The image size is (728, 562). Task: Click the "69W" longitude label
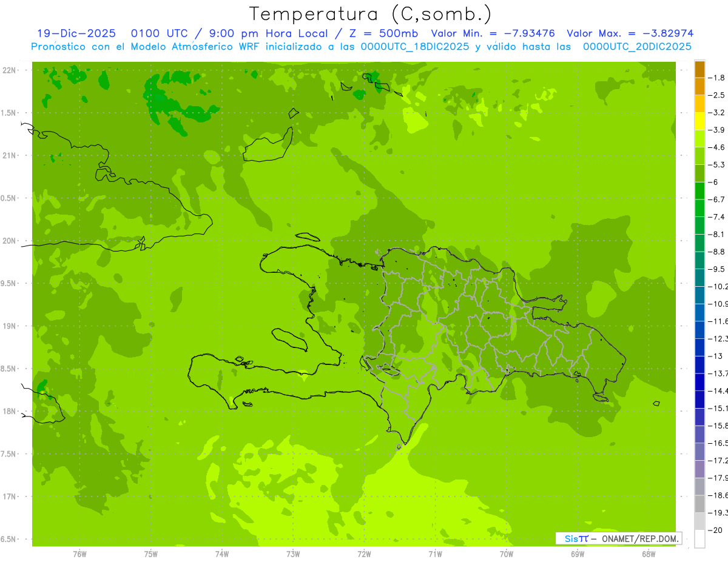pos(578,554)
